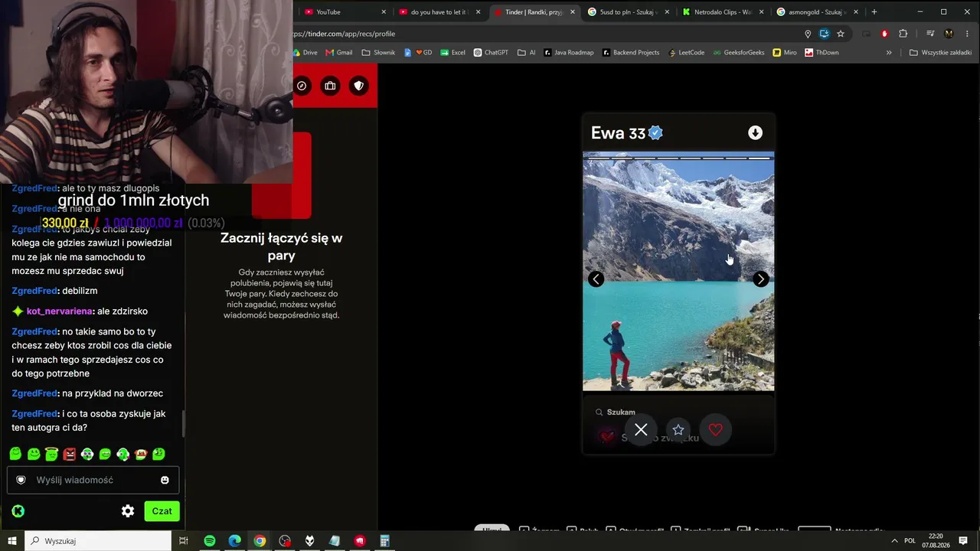Expand the hidden bookmarks chevron

[889, 53]
